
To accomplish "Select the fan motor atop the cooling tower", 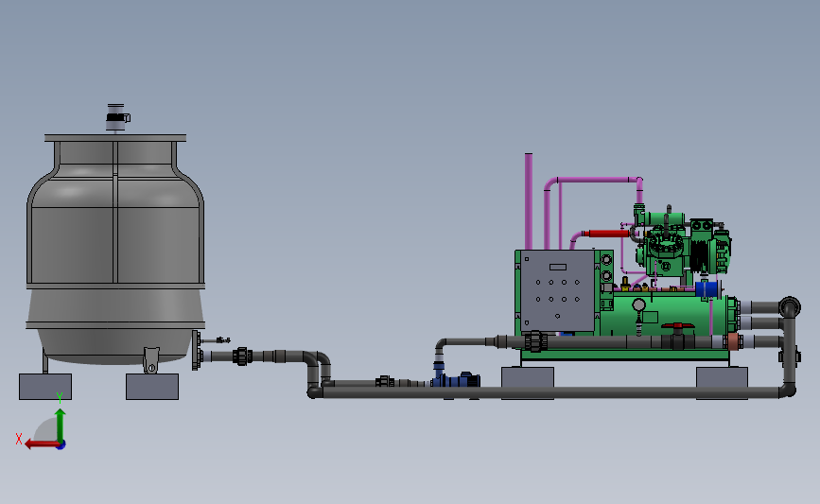I will point(116,117).
